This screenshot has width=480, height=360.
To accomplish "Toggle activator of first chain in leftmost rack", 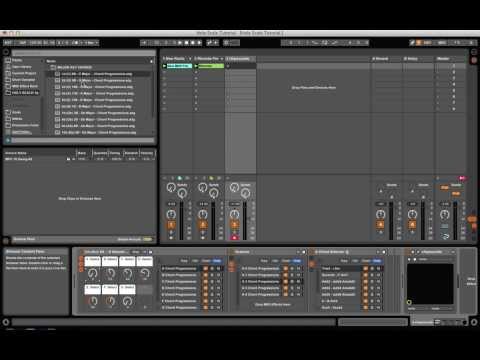I will 206,268.
